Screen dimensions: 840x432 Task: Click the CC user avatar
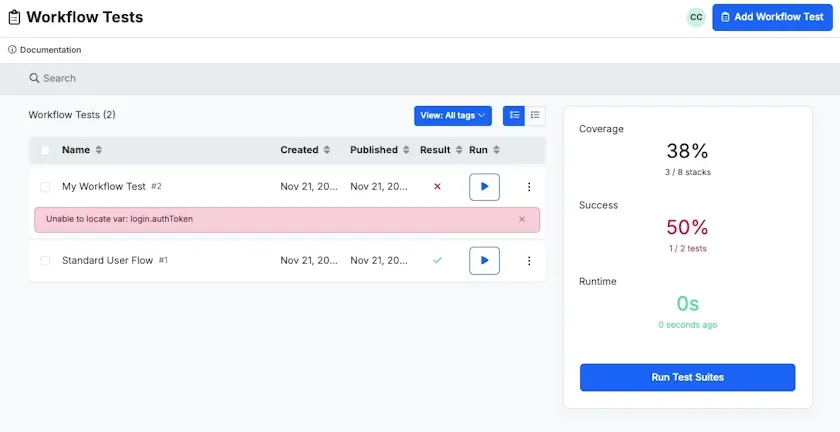pyautogui.click(x=696, y=17)
